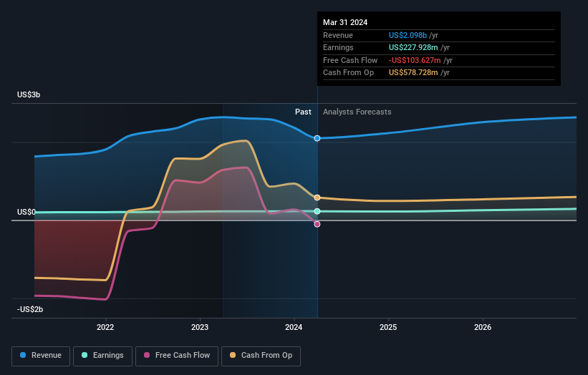Click the US$227.928m earnings value
Viewport: 588px width, 375px height.
(x=413, y=47)
